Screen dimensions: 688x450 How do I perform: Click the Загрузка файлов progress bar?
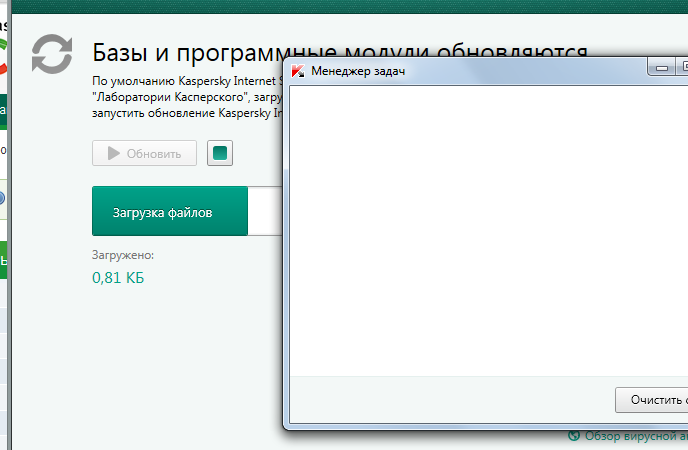click(x=187, y=211)
